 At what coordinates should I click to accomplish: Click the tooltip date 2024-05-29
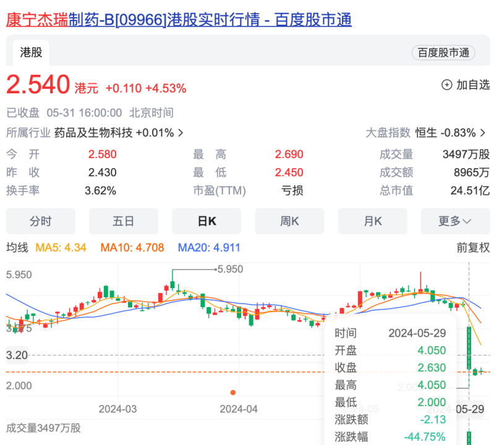coord(417,333)
